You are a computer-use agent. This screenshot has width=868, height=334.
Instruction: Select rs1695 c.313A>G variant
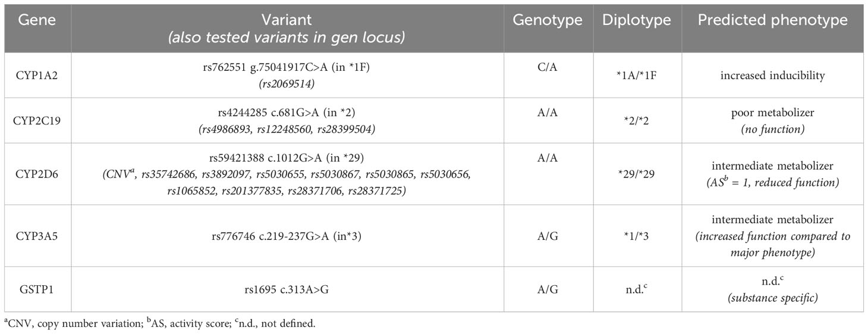(x=291, y=290)
